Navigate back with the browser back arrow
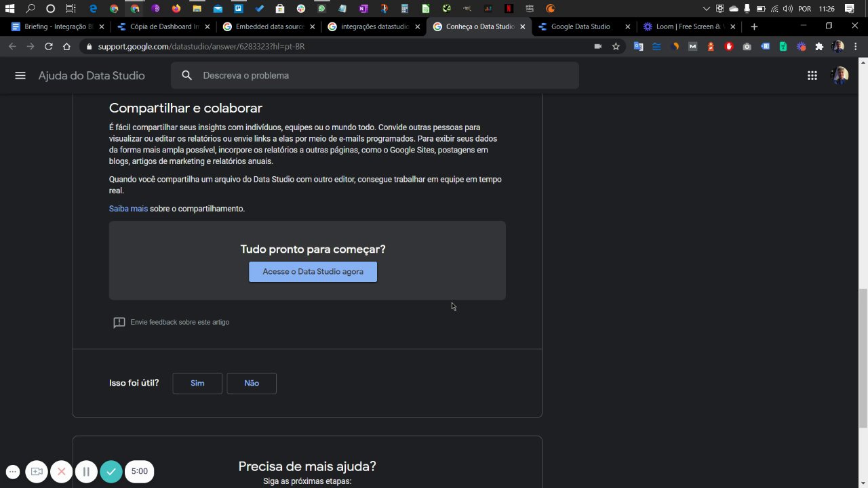 pyautogui.click(x=12, y=47)
